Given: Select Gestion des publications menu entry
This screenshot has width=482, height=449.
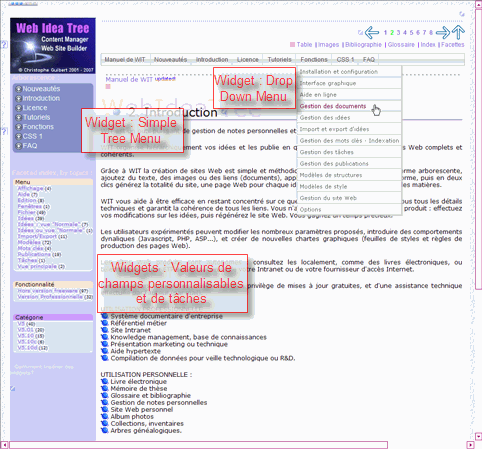Looking at the screenshot, I should [x=349, y=164].
